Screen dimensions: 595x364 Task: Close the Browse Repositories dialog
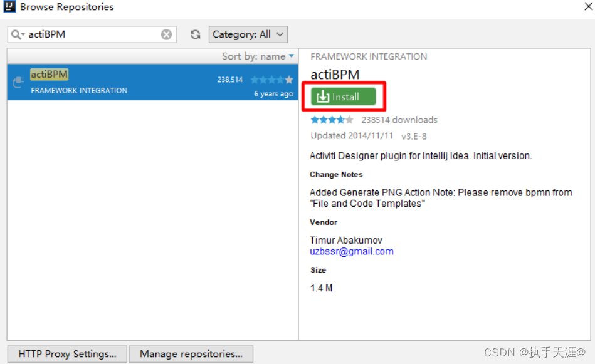tap(588, 6)
